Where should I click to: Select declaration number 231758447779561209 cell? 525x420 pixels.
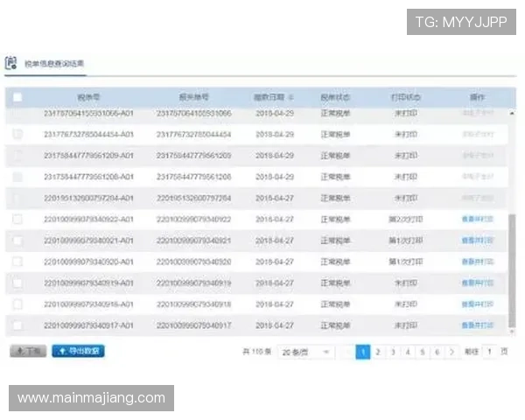[194, 156]
